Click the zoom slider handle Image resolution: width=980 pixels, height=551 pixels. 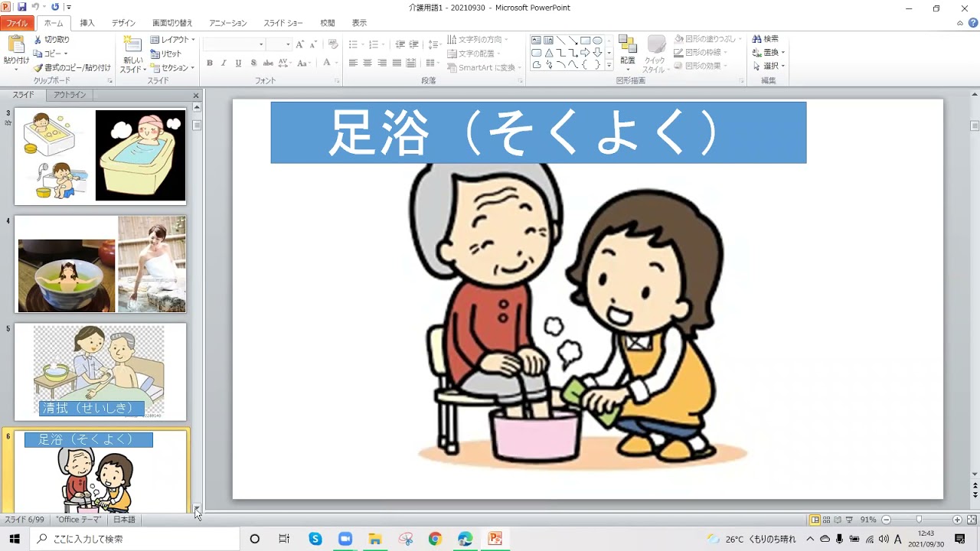919,520
